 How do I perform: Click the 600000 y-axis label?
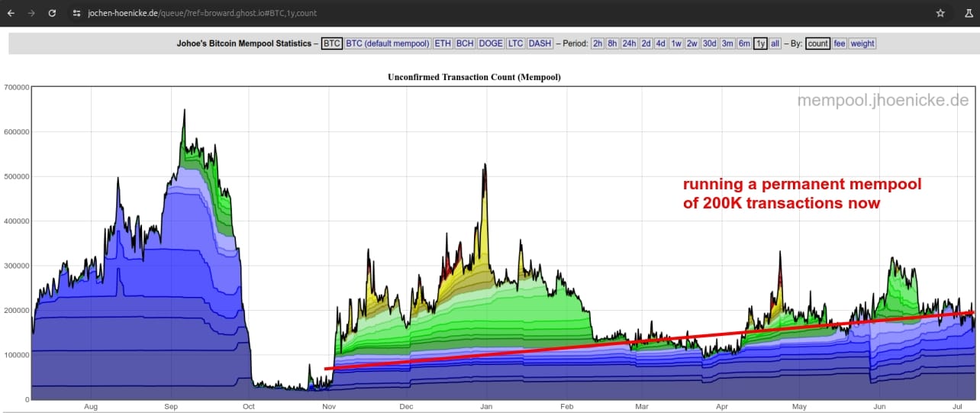(15, 132)
